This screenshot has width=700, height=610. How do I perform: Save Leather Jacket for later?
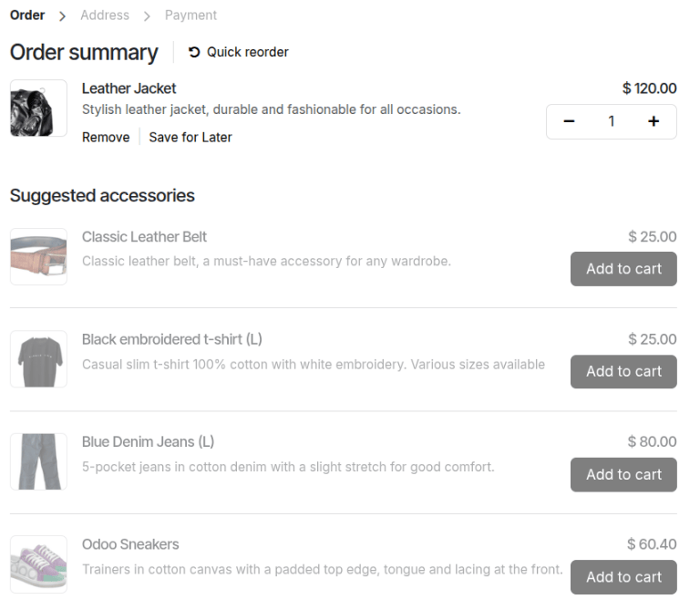point(190,138)
